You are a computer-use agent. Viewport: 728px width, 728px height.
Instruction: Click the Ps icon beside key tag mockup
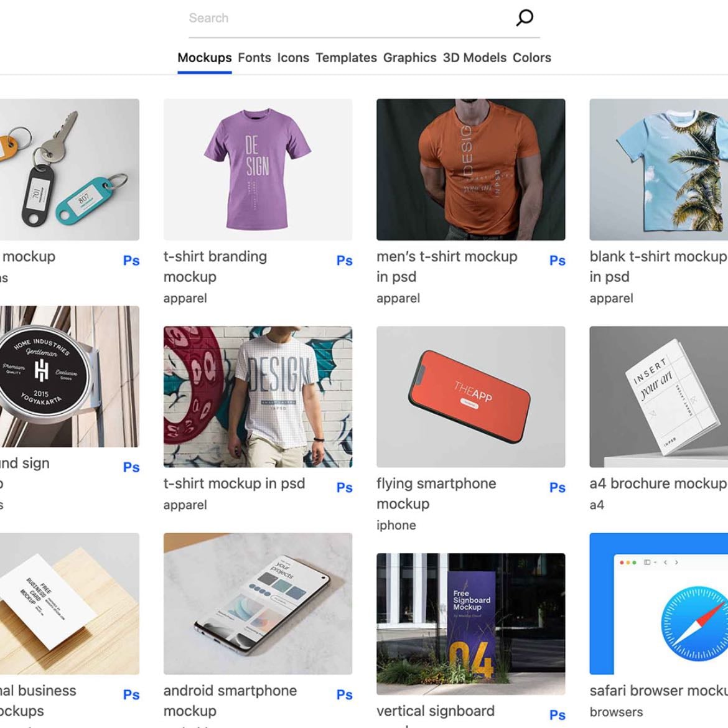[x=131, y=261]
